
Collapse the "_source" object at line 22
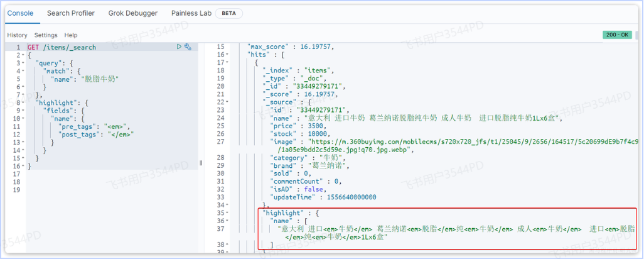point(227,102)
